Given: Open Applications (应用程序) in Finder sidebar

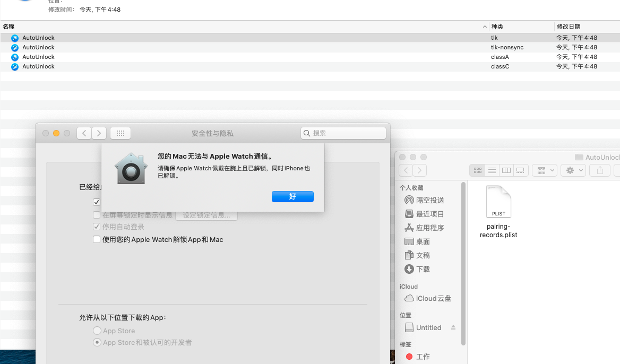Looking at the screenshot, I should [x=429, y=228].
